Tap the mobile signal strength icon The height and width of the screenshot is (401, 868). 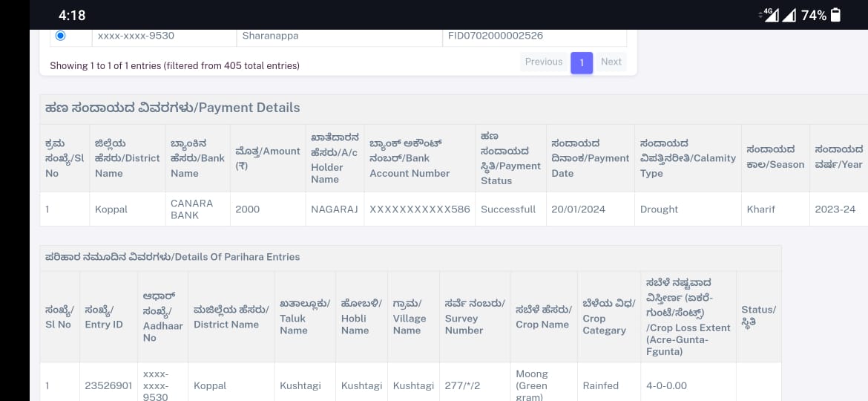[789, 16]
